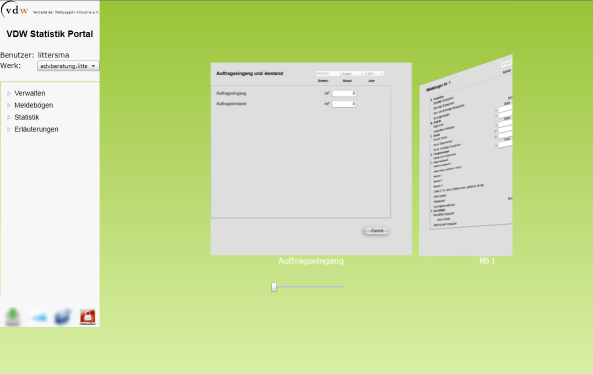Click the Zurück button

pyautogui.click(x=376, y=231)
